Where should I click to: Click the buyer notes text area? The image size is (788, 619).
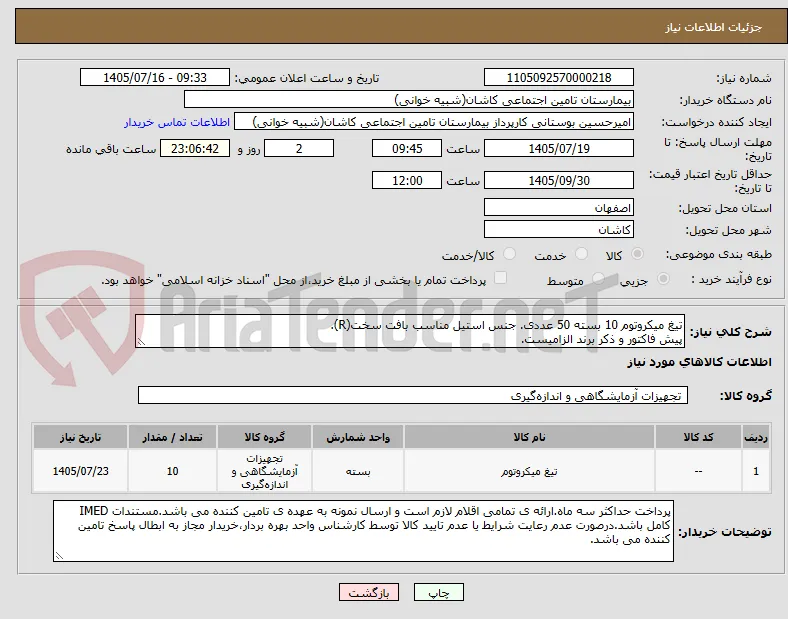pyautogui.click(x=363, y=531)
